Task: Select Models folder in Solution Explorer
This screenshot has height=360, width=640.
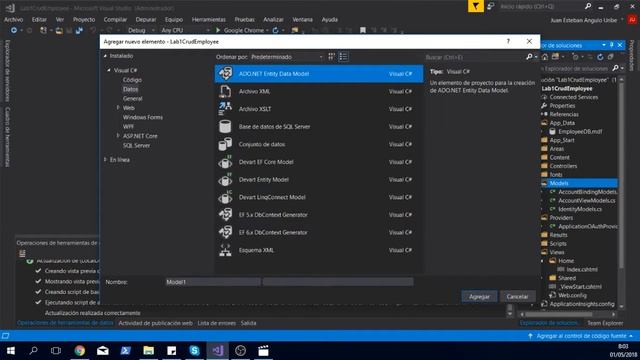Action: point(559,183)
